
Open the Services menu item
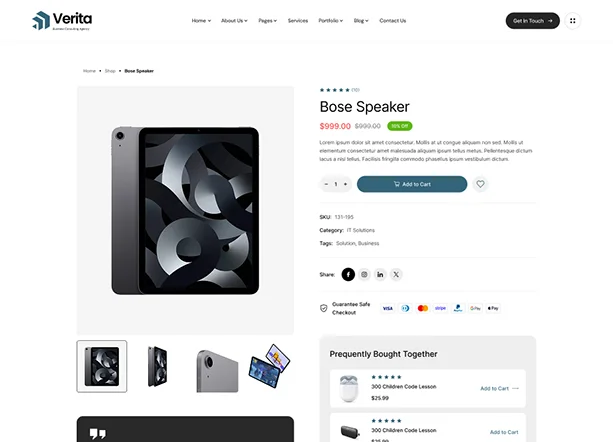pyautogui.click(x=298, y=20)
